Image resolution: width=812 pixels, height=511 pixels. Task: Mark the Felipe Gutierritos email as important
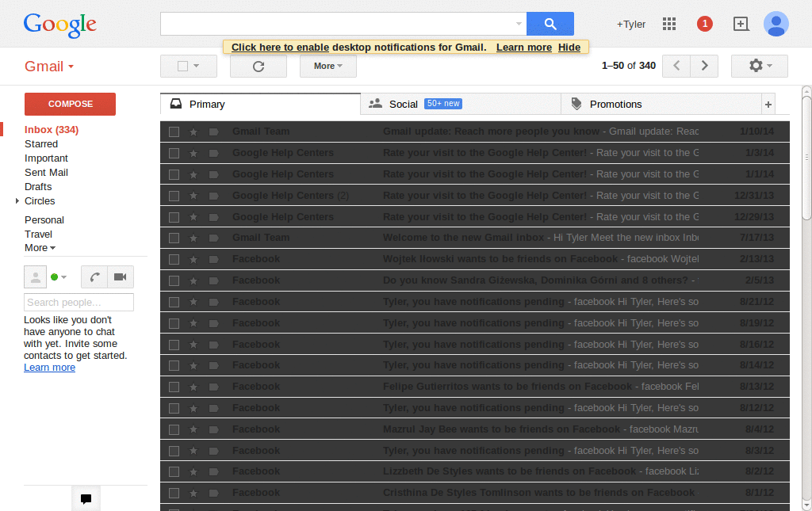coord(213,387)
